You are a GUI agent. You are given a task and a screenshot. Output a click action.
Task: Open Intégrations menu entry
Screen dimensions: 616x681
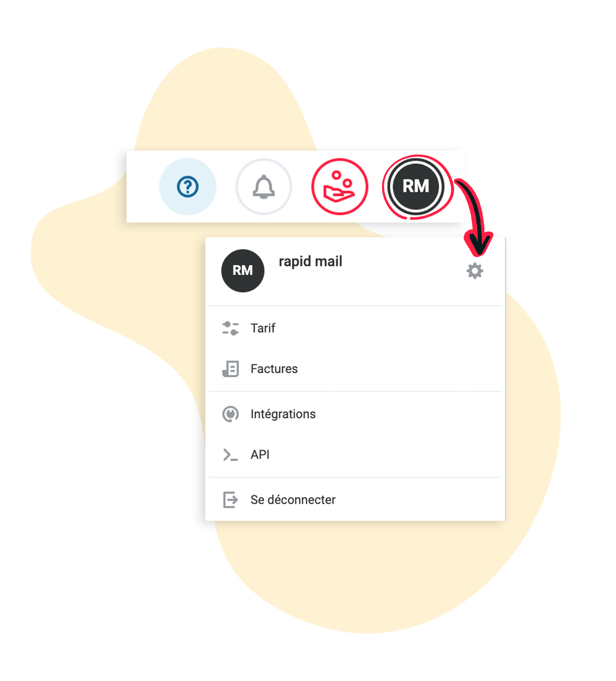355,414
